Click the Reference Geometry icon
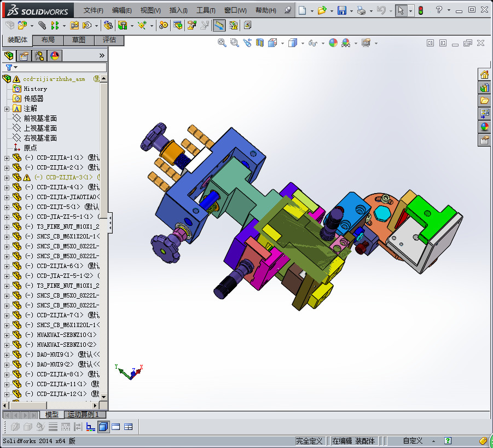493x448 pixels. 142,25
